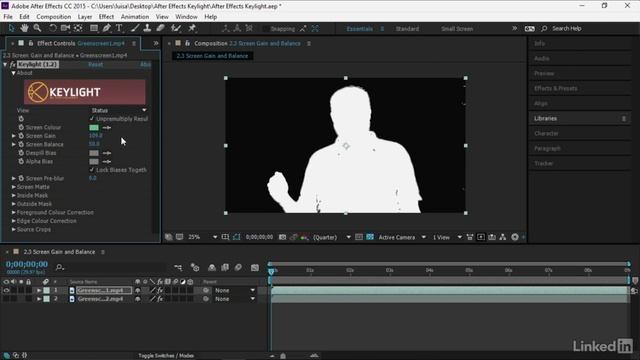Open the Animation menu
640x360 pixels.
point(135,17)
